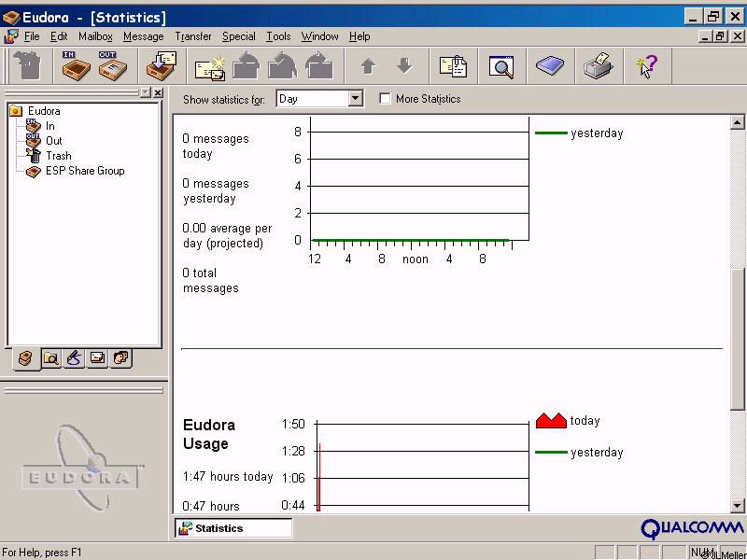Click the "0 messages today" text
The width and height of the screenshot is (747, 560).
216,147
